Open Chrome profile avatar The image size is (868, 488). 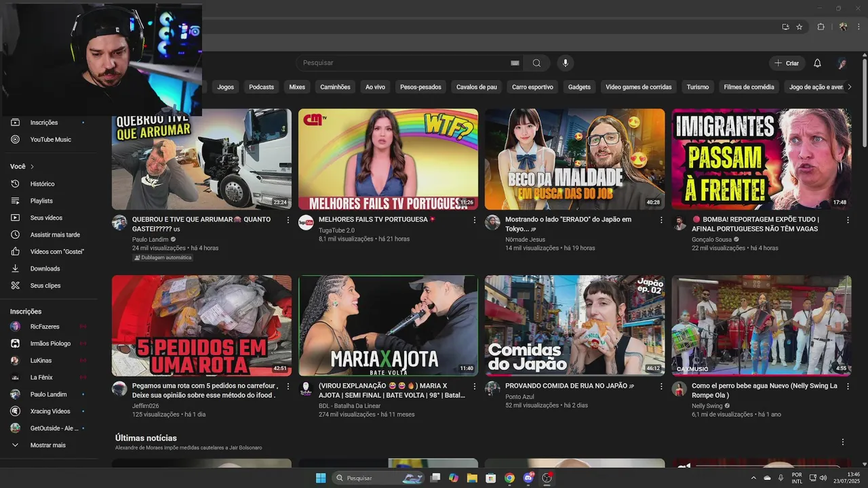843,27
